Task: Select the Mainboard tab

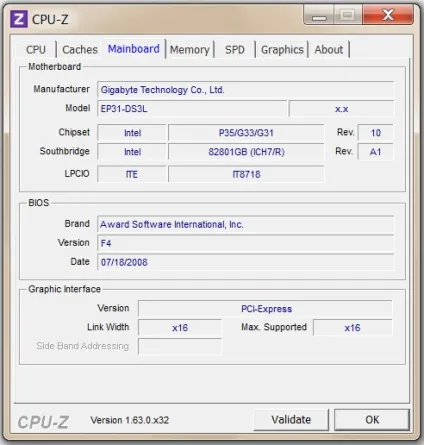Action: pos(134,49)
